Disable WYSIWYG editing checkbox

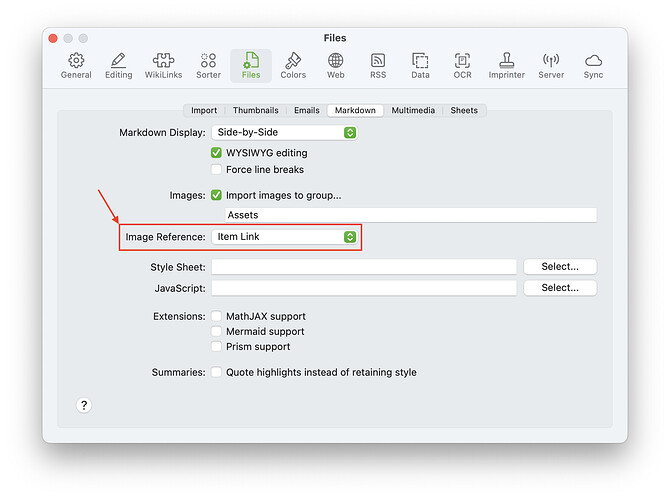pyautogui.click(x=216, y=153)
